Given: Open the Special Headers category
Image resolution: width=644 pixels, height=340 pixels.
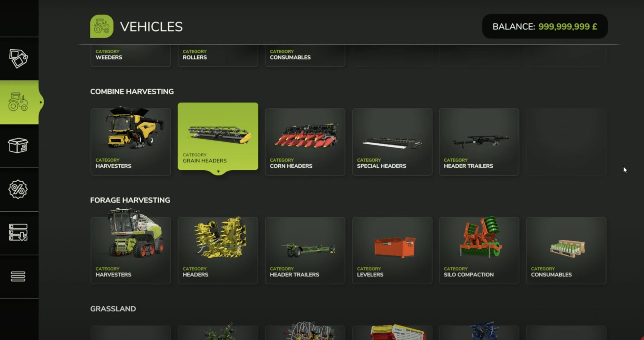Looking at the screenshot, I should (392, 142).
